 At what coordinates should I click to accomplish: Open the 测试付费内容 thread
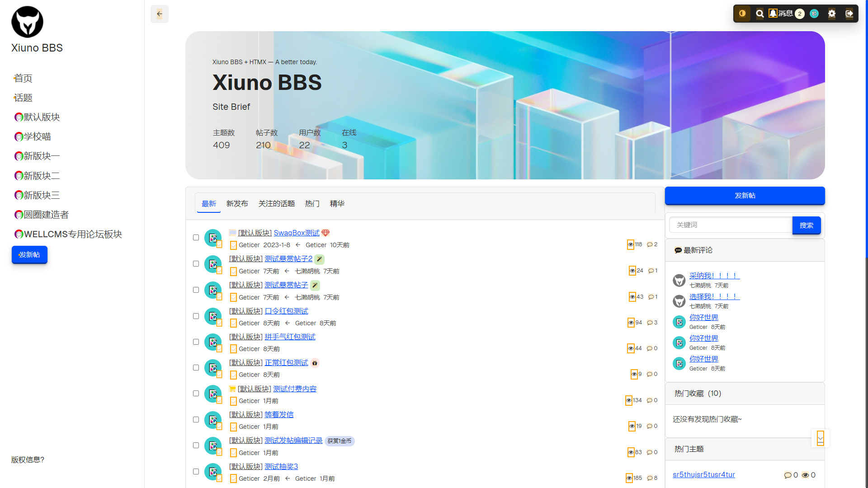click(295, 389)
